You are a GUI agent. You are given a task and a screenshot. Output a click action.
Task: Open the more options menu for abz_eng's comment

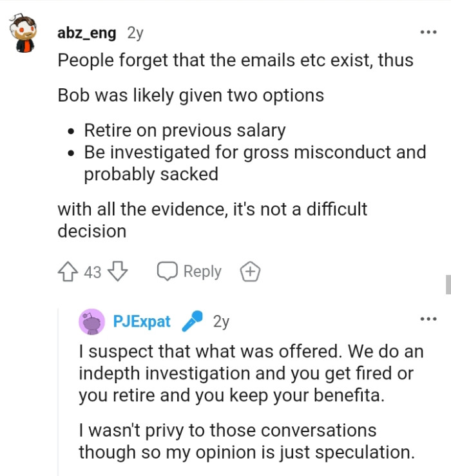pyautogui.click(x=427, y=32)
